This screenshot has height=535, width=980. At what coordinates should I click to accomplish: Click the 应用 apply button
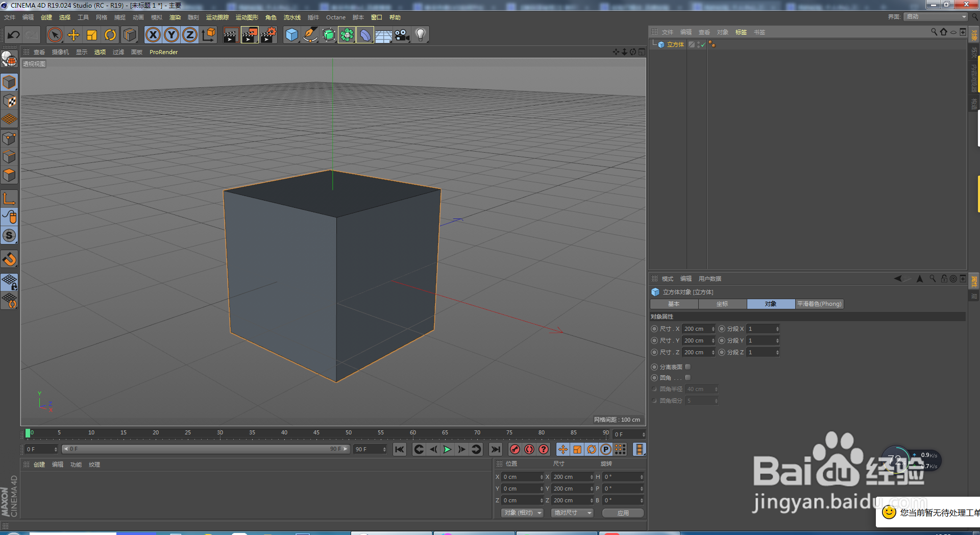coord(623,513)
